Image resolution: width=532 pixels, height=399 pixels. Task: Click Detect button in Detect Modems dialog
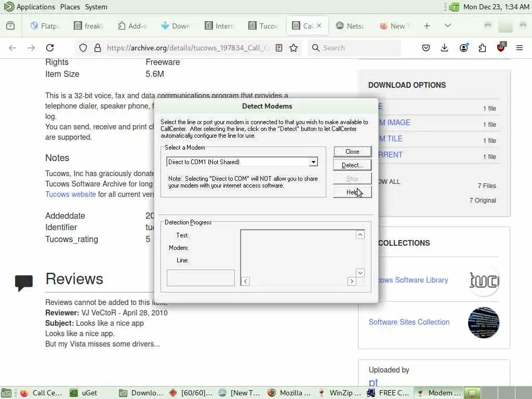click(x=352, y=165)
